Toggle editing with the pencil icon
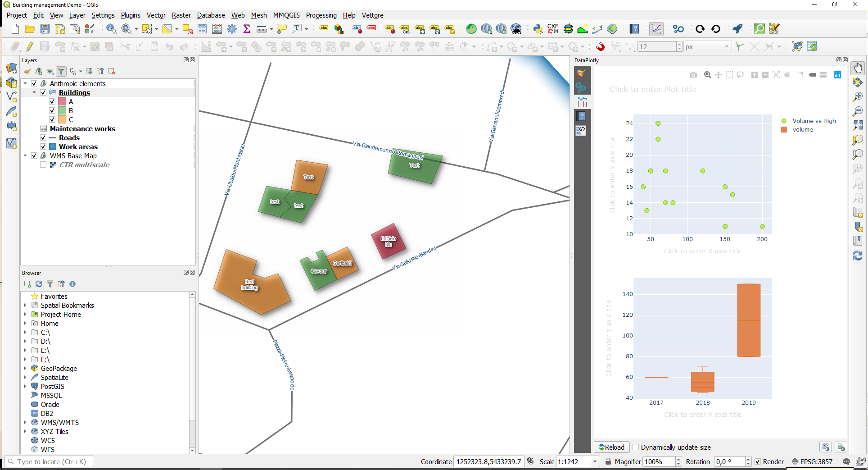 tap(30, 46)
